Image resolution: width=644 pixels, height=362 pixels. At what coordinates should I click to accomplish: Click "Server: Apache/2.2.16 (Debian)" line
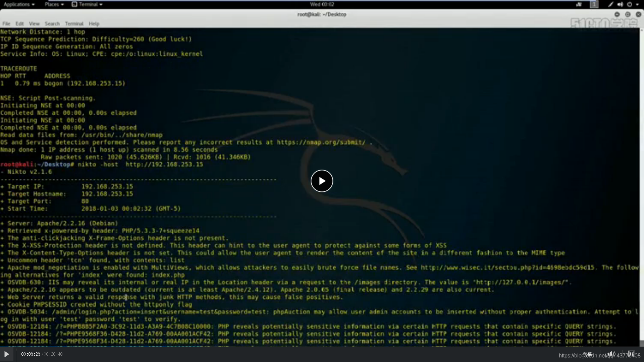pyautogui.click(x=59, y=224)
